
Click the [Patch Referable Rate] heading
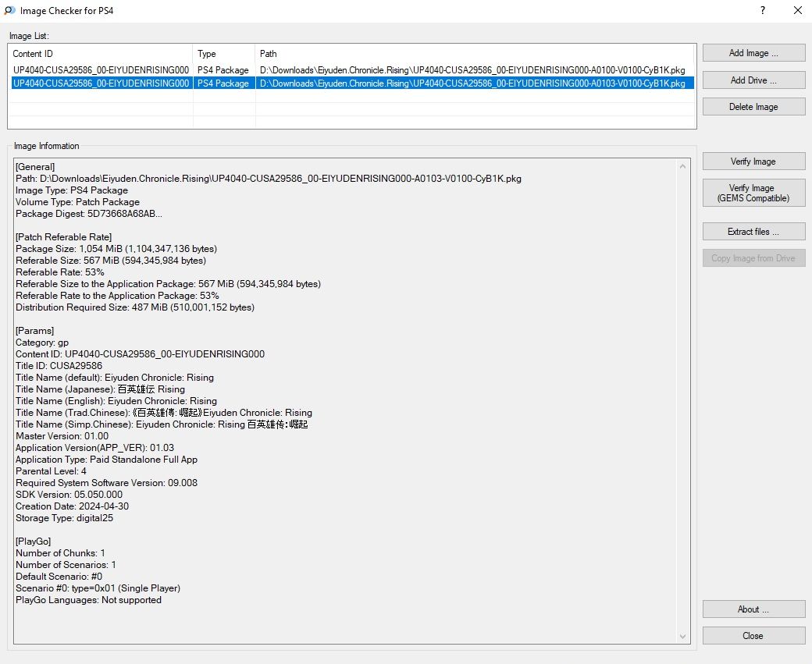tap(64, 237)
